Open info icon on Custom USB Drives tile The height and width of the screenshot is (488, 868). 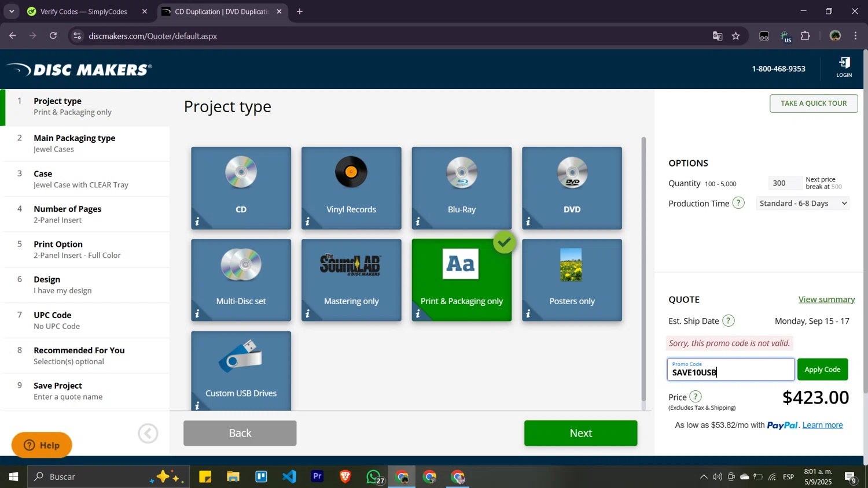coord(197,406)
